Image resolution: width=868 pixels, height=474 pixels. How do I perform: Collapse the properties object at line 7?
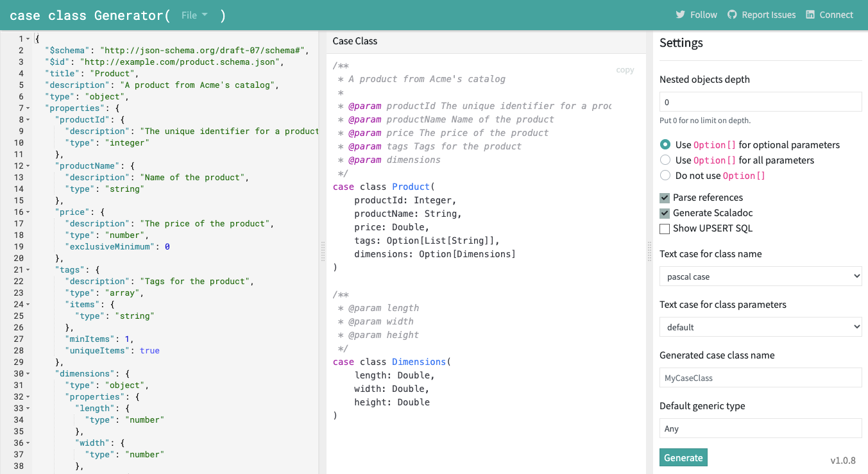[26, 108]
